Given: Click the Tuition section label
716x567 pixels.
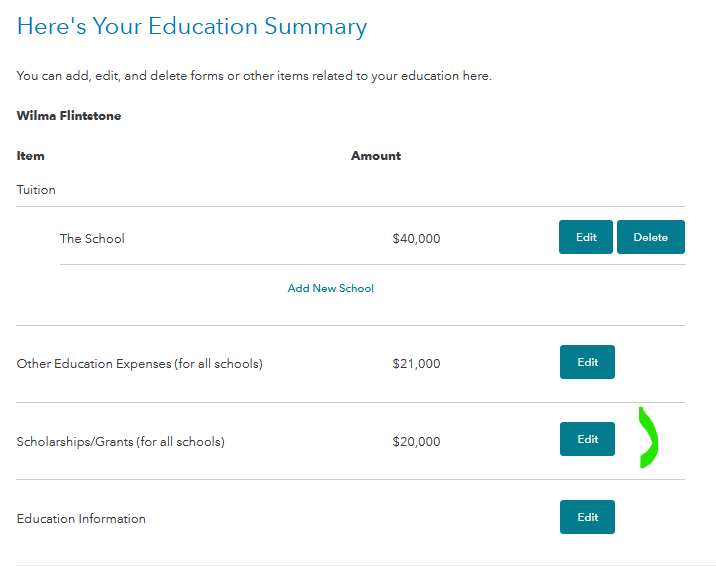Looking at the screenshot, I should pos(36,190).
